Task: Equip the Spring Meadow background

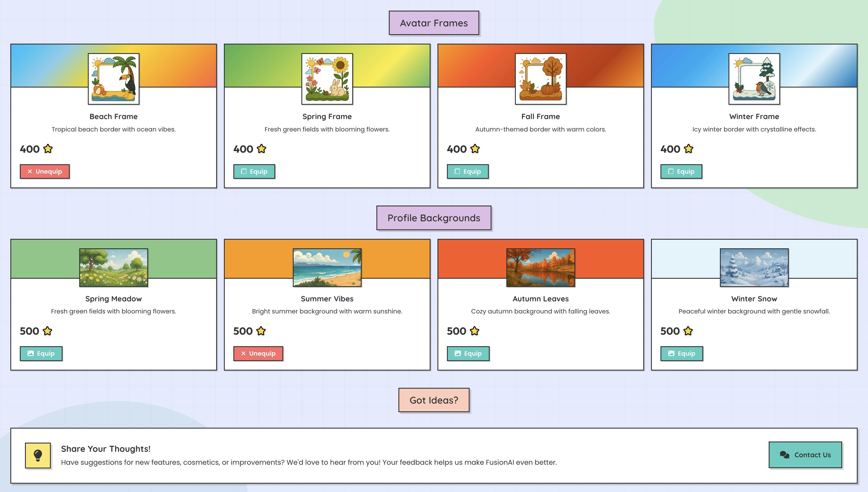Action: click(x=41, y=353)
